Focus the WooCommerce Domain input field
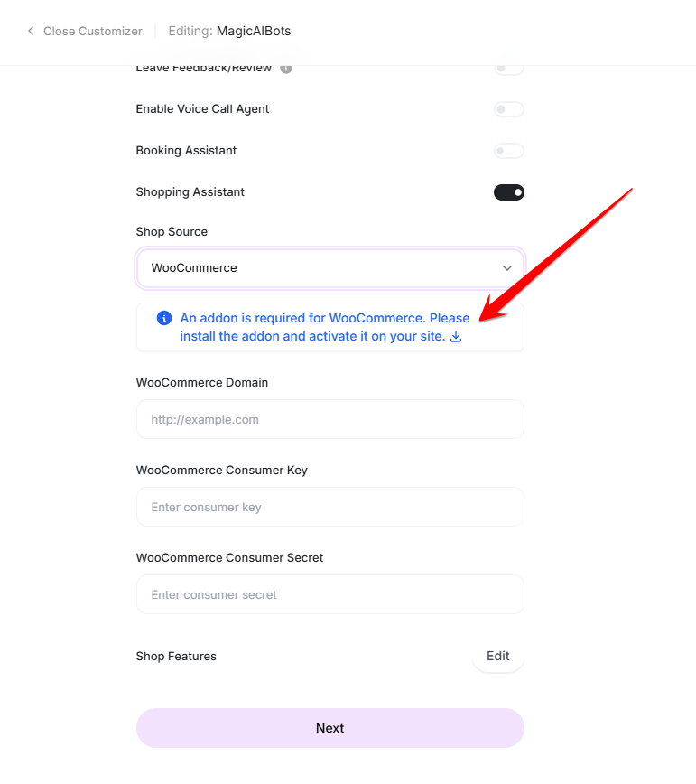This screenshot has height=784, width=696. [329, 419]
